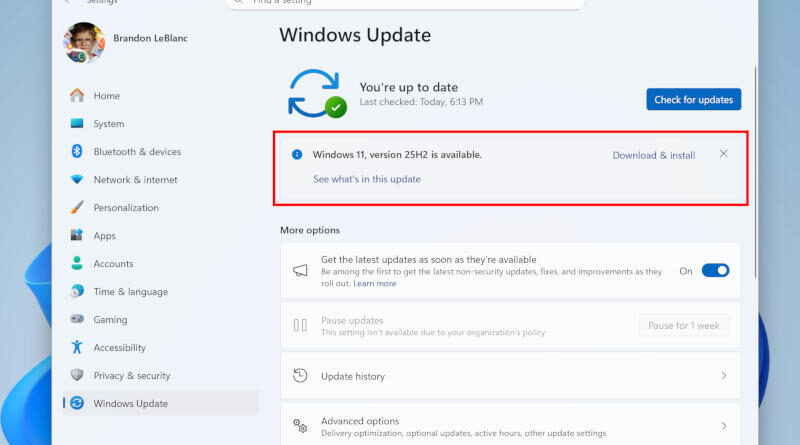Screen dimensions: 800x445
Task: Open Apps settings page
Action: (x=161, y=236)
